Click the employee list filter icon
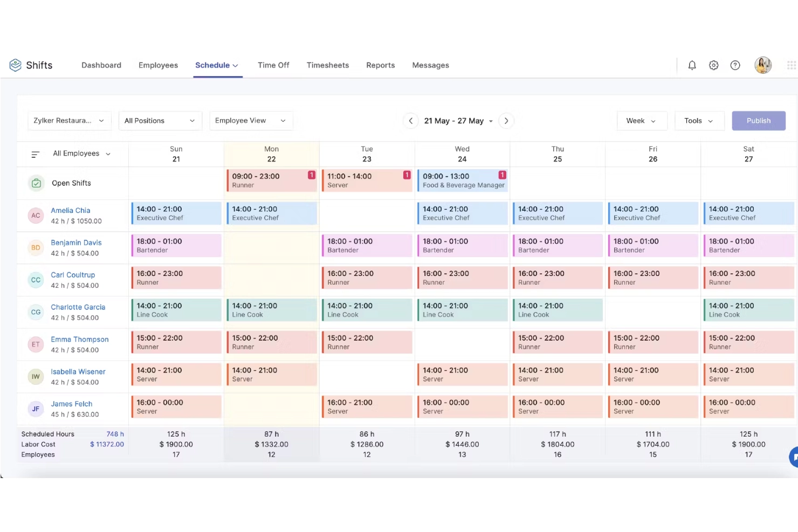 pyautogui.click(x=36, y=155)
